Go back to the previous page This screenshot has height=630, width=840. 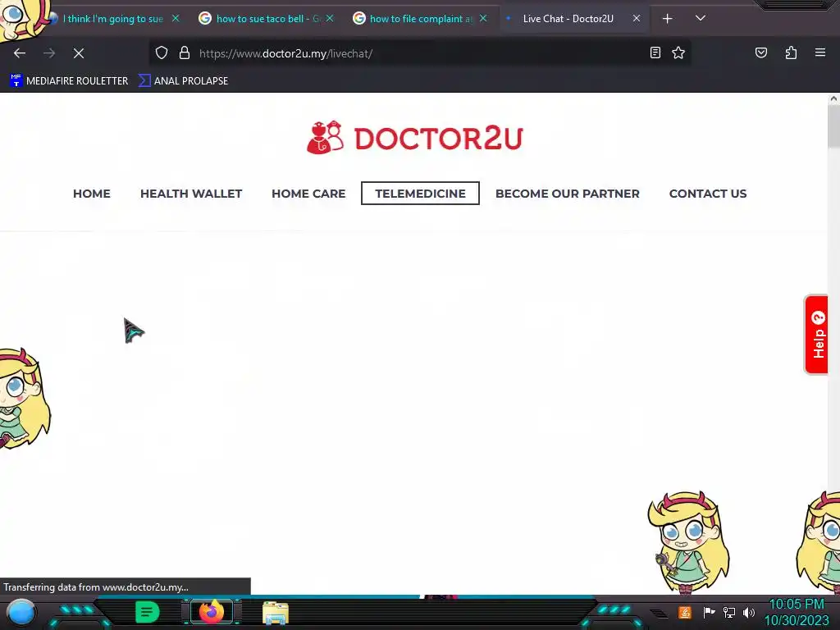20,53
